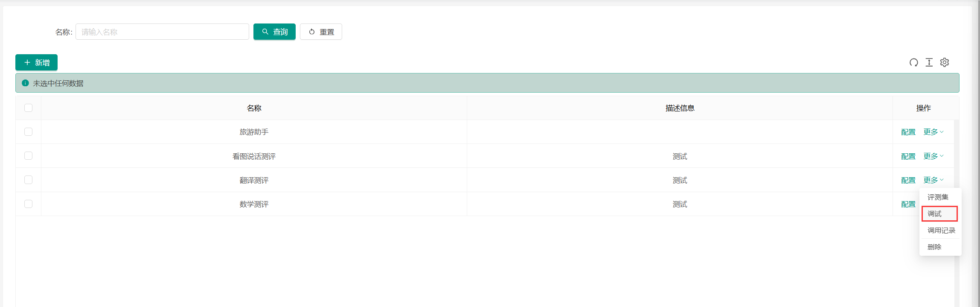This screenshot has height=307, width=980.
Task: Choose 调试 in the dropdown menu
Action: 935,213
